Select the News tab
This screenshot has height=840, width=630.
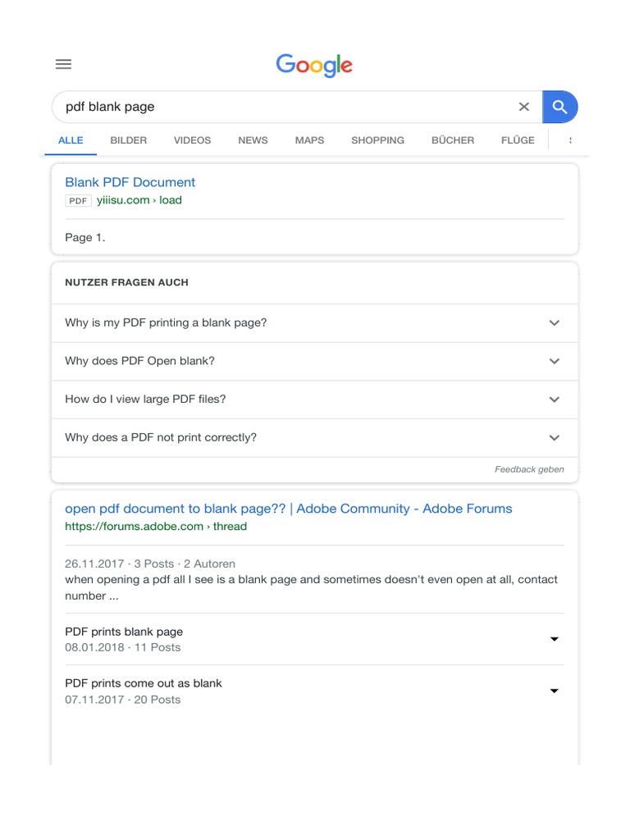click(x=253, y=140)
